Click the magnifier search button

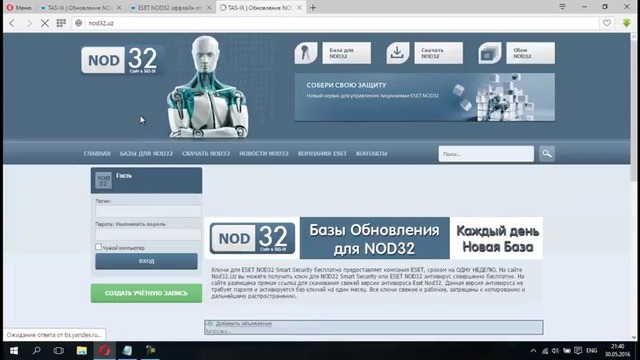point(547,154)
